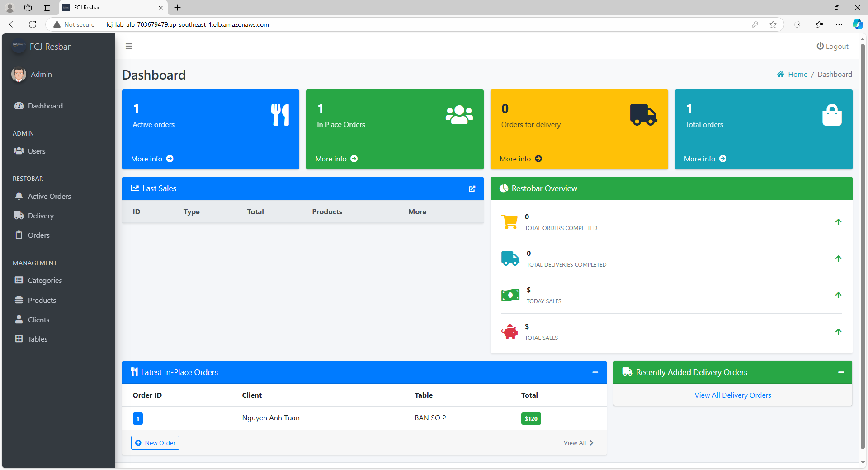Click the truck icon in Recently Added Delivery header

(627, 372)
